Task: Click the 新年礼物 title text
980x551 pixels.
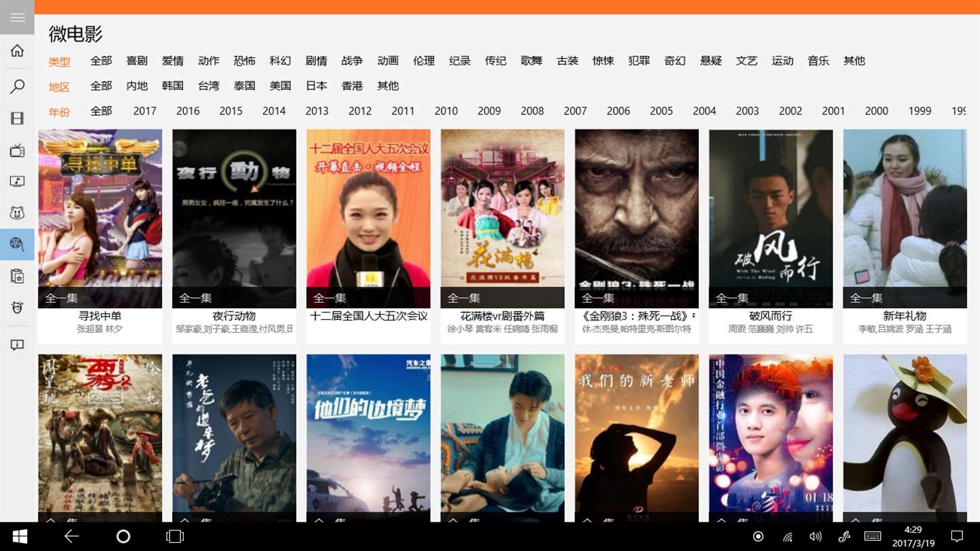Action: point(904,316)
